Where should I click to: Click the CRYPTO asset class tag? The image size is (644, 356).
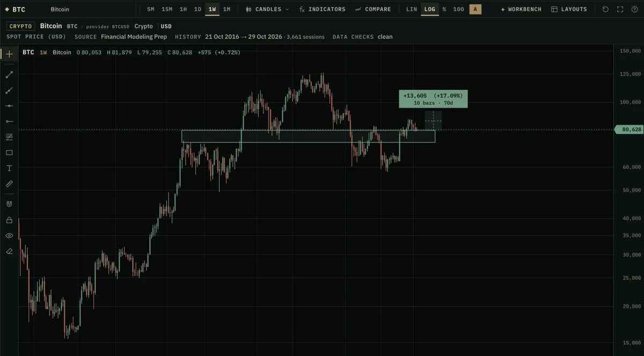click(21, 26)
